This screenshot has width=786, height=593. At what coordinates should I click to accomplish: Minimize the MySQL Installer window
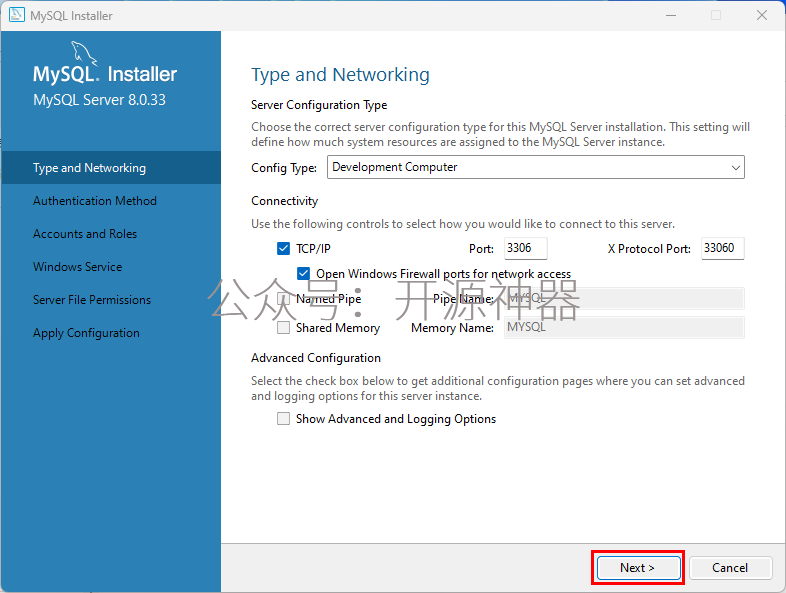tap(671, 16)
